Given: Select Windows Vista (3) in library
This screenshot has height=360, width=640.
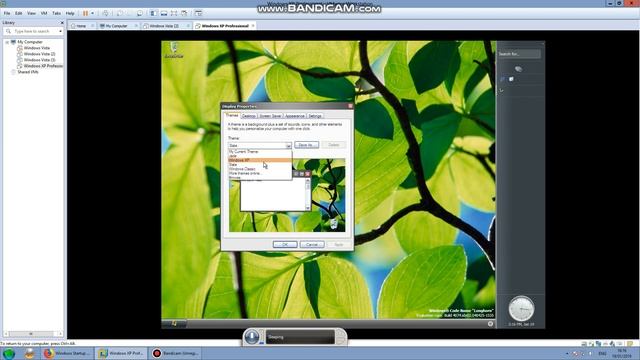Looking at the screenshot, I should point(39,60).
